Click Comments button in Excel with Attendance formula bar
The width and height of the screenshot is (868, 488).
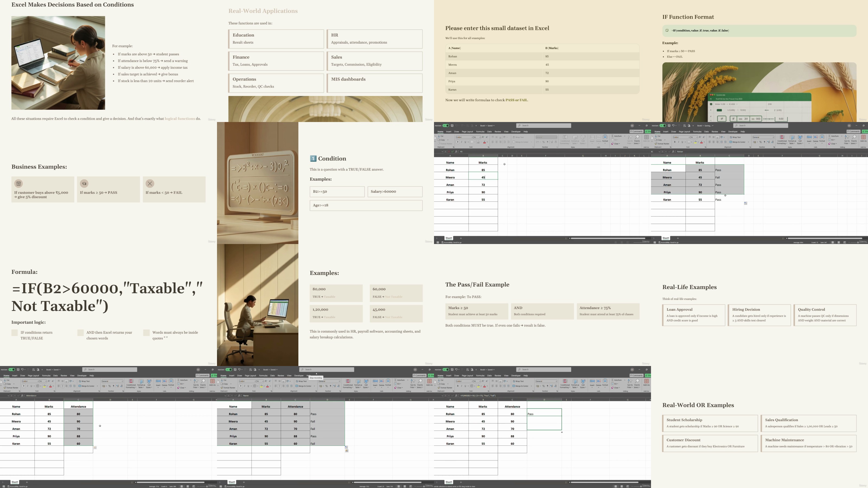coord(203,375)
